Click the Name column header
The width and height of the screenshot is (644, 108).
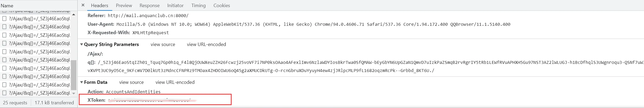point(7,6)
